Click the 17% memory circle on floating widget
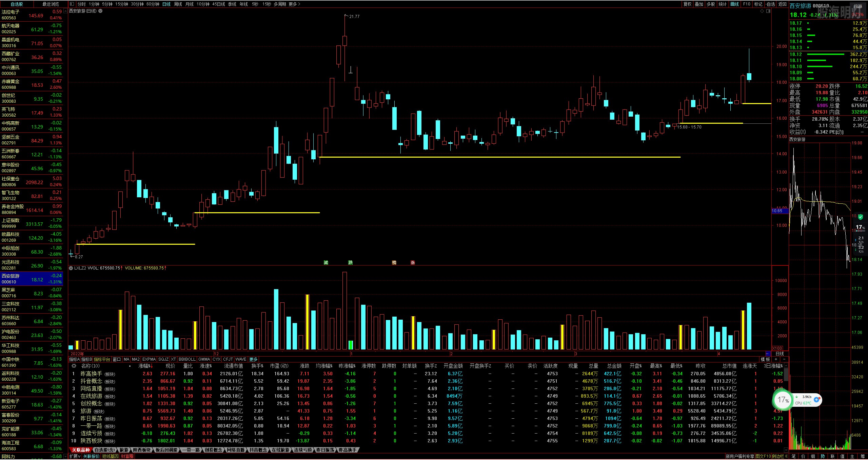Screen dimensions: 868x460 [783, 400]
